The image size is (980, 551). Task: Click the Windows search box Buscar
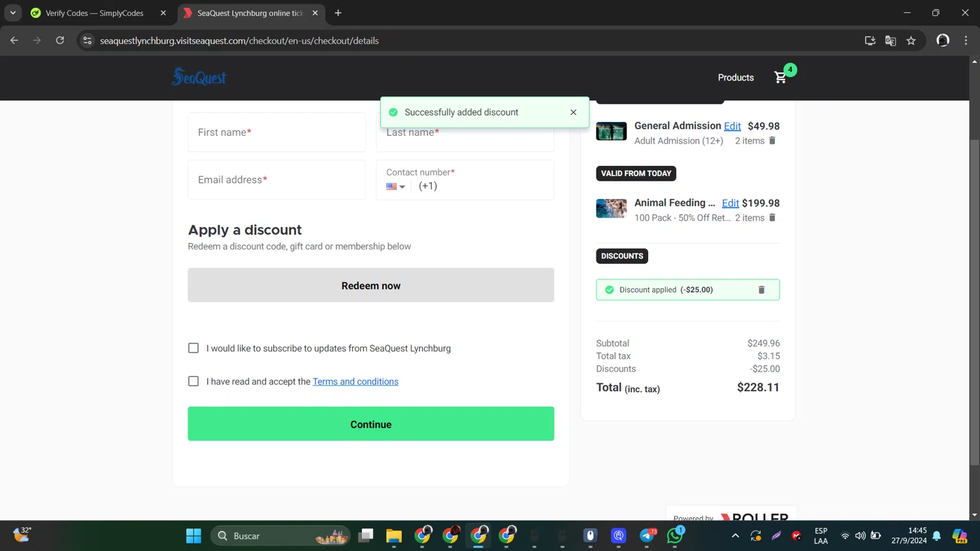(281, 536)
